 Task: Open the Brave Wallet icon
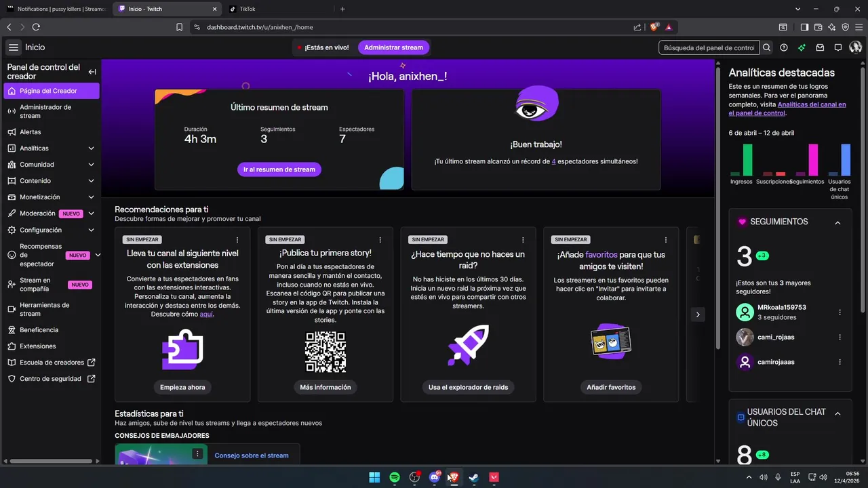(818, 27)
